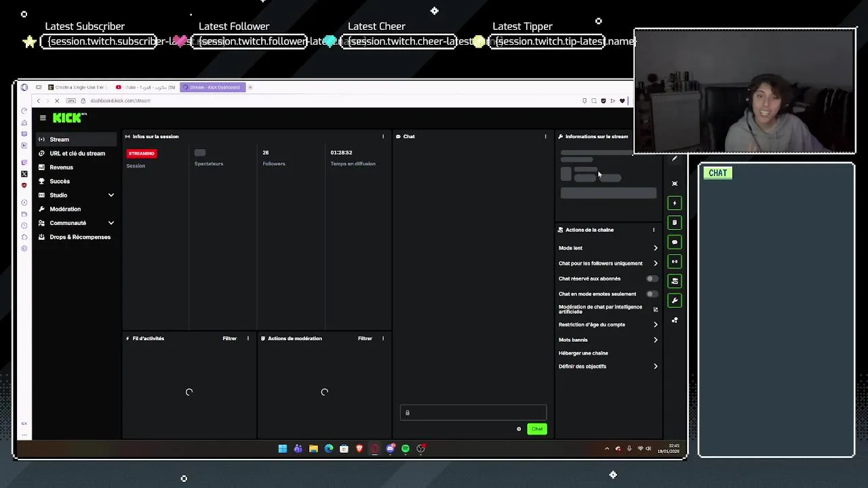Click Filtrer in Actions de modération panel
The image size is (868, 488).
point(365,338)
